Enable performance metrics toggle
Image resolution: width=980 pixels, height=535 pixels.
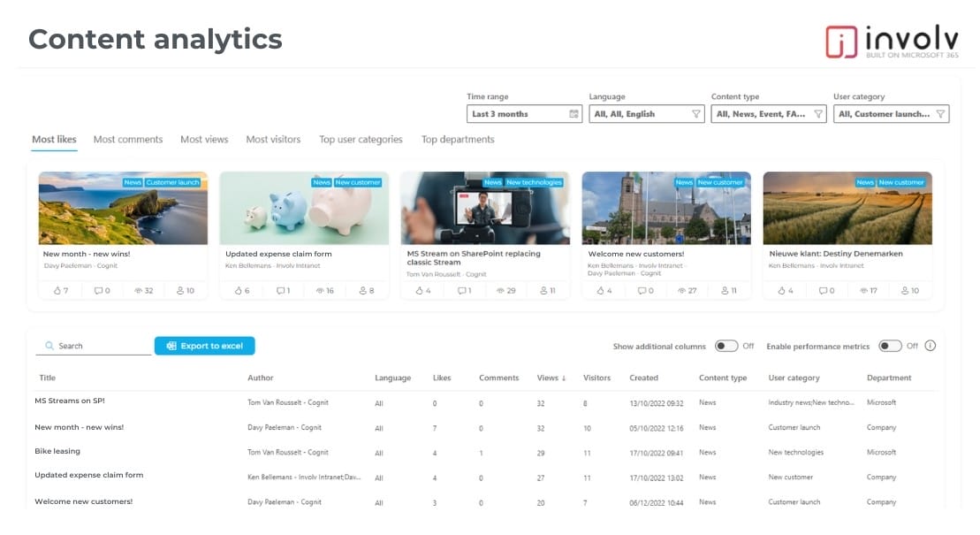point(890,346)
